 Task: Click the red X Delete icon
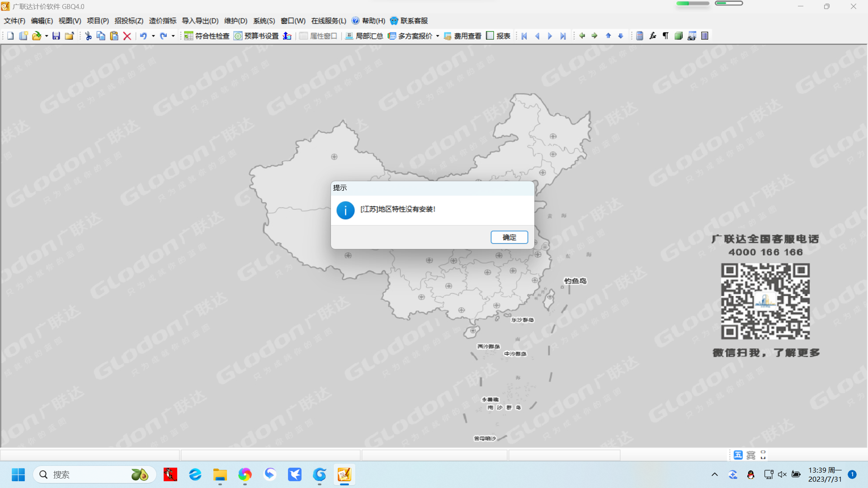[x=127, y=36]
